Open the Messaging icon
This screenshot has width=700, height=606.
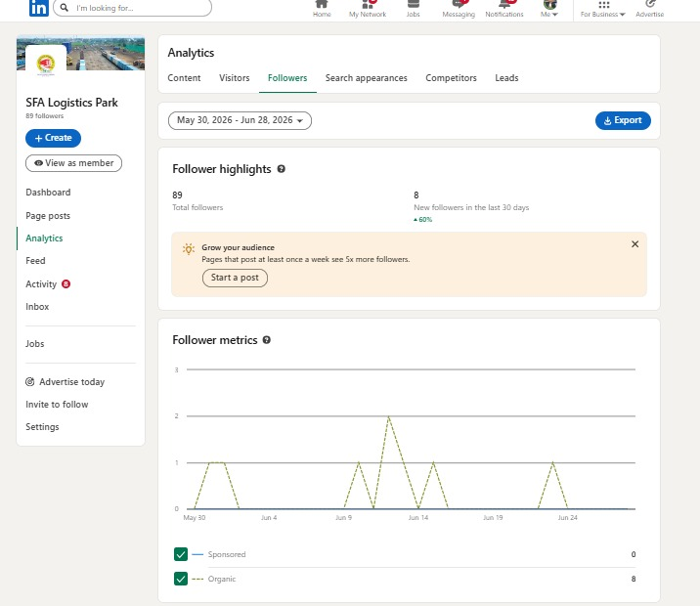[459, 5]
